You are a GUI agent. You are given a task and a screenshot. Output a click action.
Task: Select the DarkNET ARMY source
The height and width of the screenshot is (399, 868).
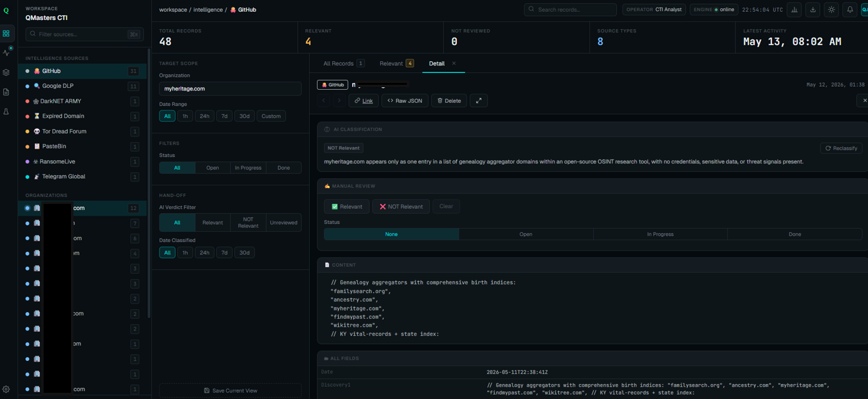(x=82, y=101)
